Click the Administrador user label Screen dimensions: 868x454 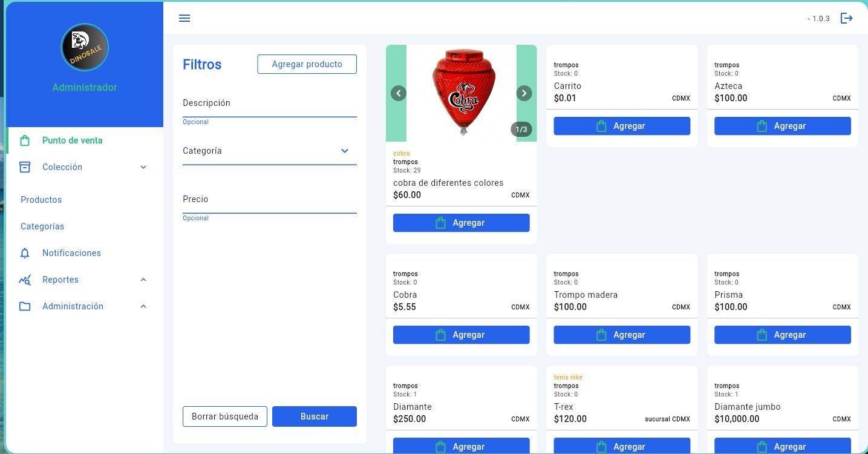tap(85, 88)
